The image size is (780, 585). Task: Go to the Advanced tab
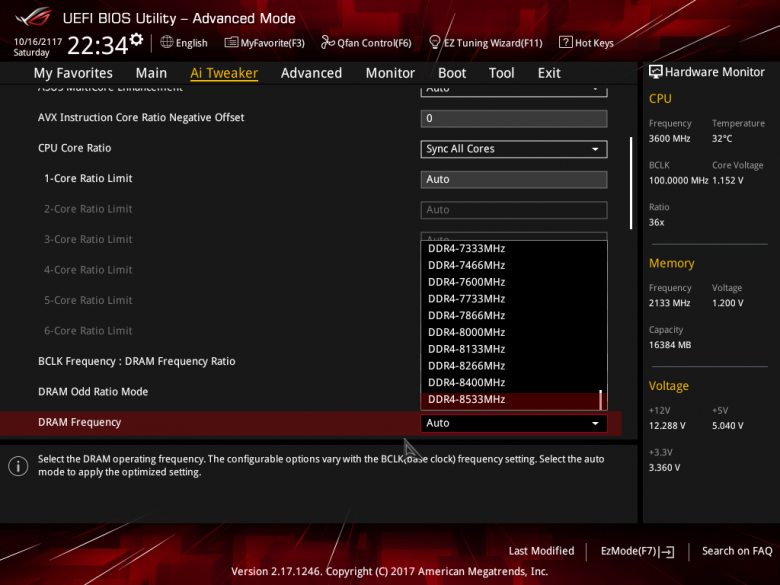[311, 73]
